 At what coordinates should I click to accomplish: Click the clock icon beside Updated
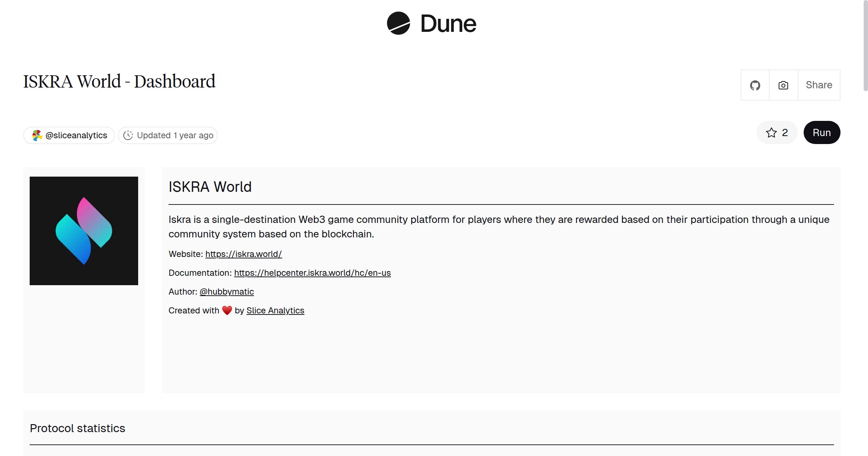click(x=128, y=135)
